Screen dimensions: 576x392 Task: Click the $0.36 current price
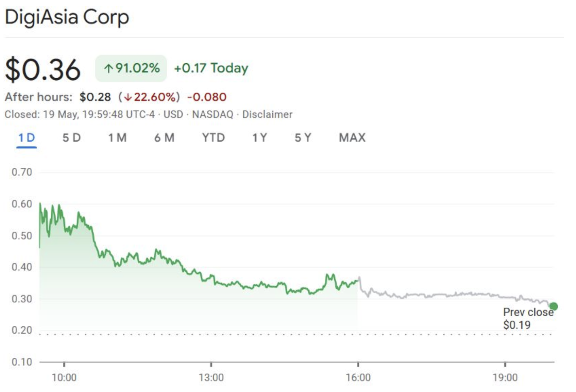(x=43, y=70)
